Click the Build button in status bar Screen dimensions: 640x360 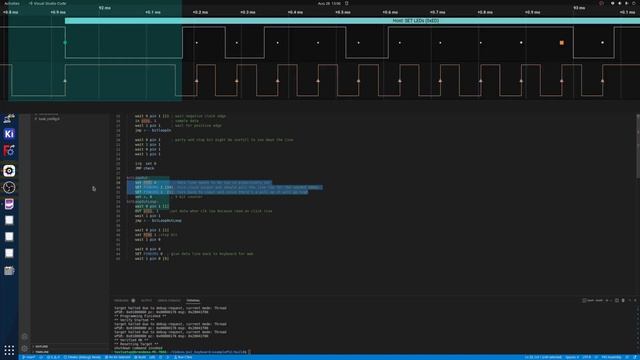point(140,357)
